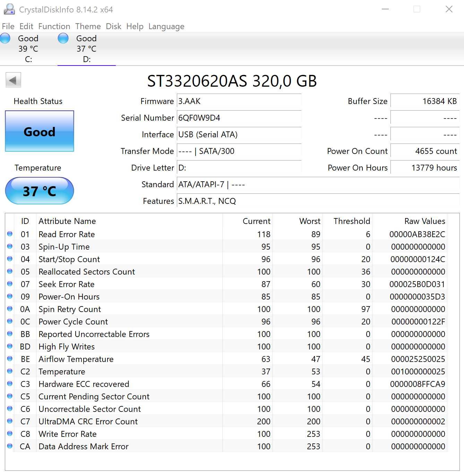This screenshot has height=476, width=464.
Task: Click the Drive Letter field D:
Action: pos(239,168)
